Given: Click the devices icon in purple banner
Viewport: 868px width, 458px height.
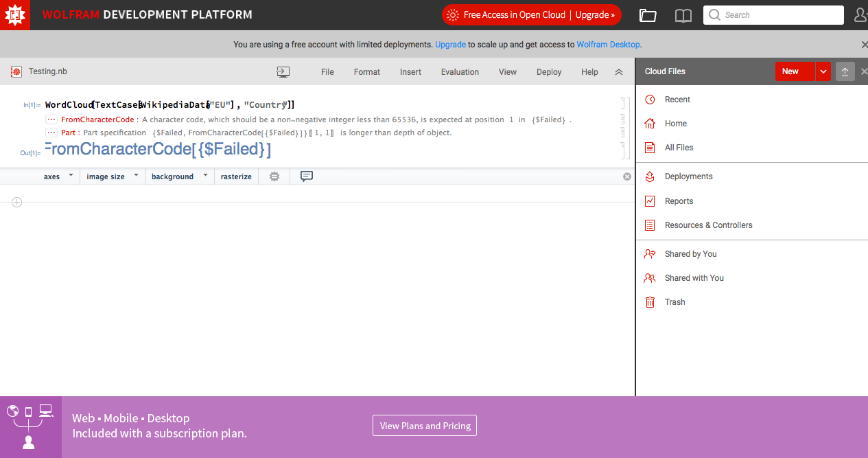Looking at the screenshot, I should click(x=30, y=426).
